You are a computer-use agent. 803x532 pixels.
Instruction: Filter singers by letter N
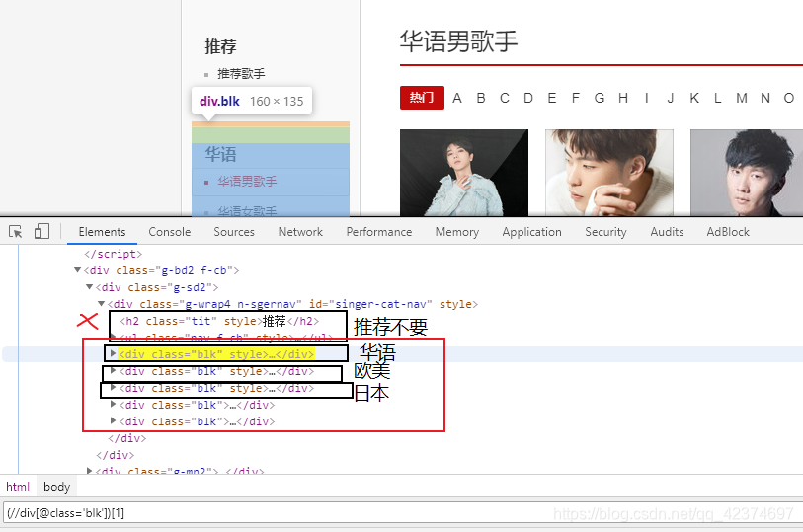click(x=765, y=98)
